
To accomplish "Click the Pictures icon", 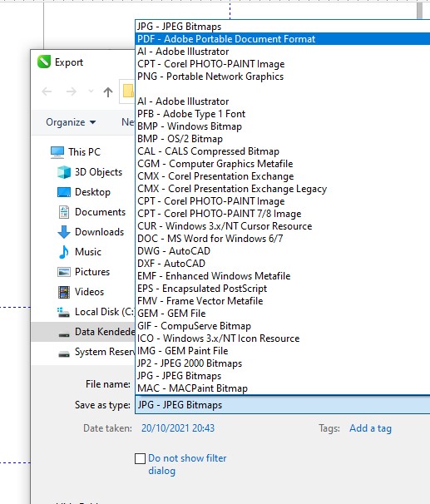I will [x=64, y=272].
